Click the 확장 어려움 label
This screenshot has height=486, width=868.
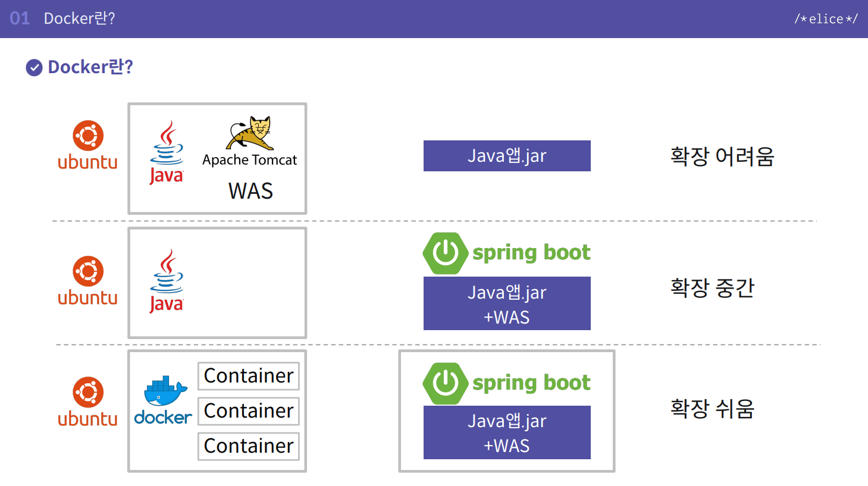[722, 156]
